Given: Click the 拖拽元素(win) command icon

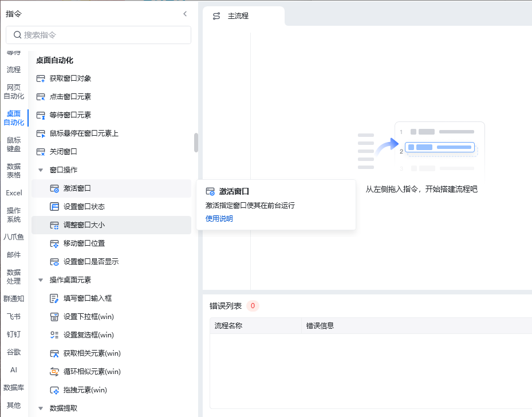Looking at the screenshot, I should [x=54, y=390].
